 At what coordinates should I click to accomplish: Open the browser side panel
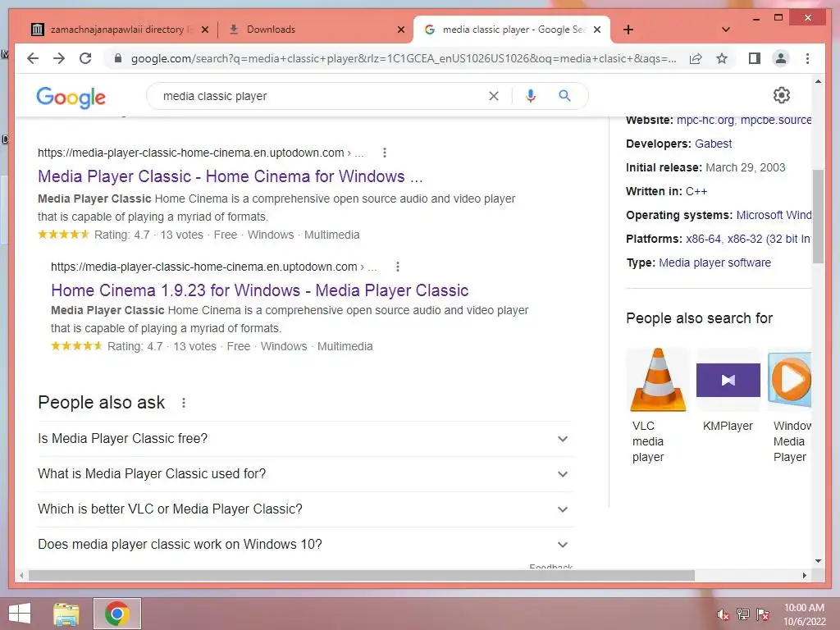(755, 58)
